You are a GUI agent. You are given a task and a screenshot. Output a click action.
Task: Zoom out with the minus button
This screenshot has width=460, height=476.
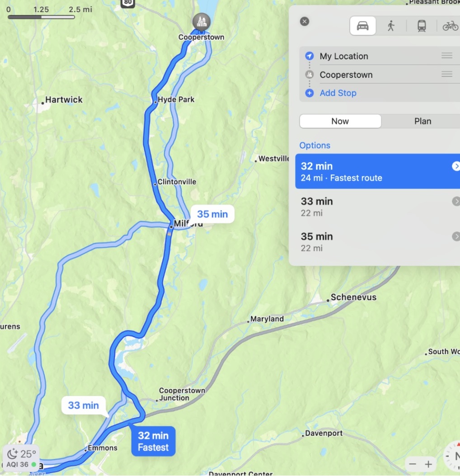coord(413,464)
